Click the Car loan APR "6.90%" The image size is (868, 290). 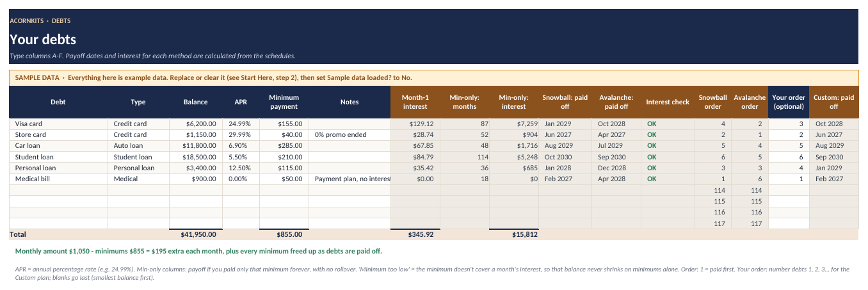tap(241, 146)
